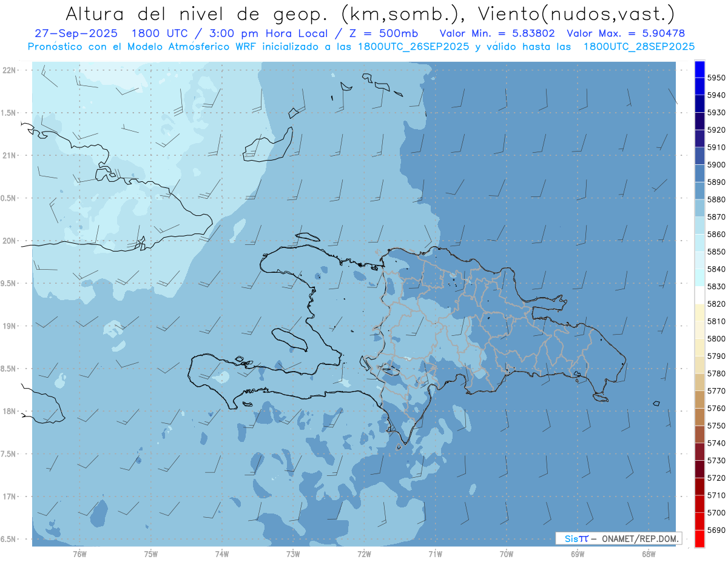Click the "21N" latitude label
728x562 pixels.
10,155
